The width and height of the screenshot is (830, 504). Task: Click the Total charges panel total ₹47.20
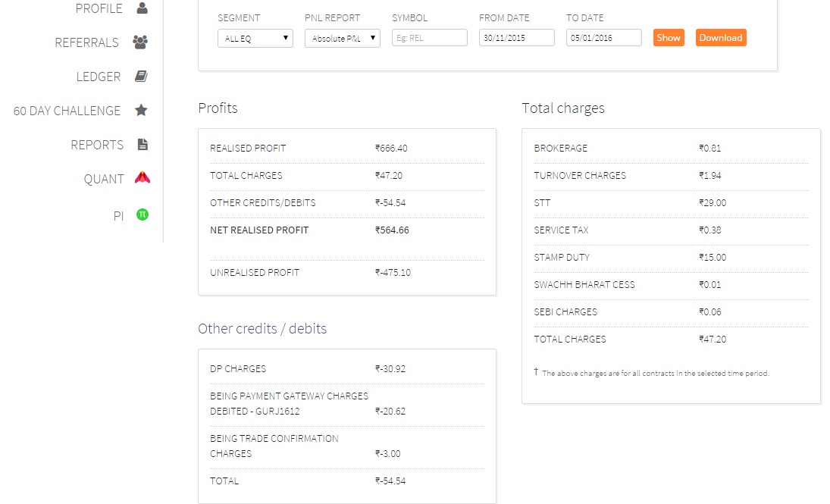713,340
